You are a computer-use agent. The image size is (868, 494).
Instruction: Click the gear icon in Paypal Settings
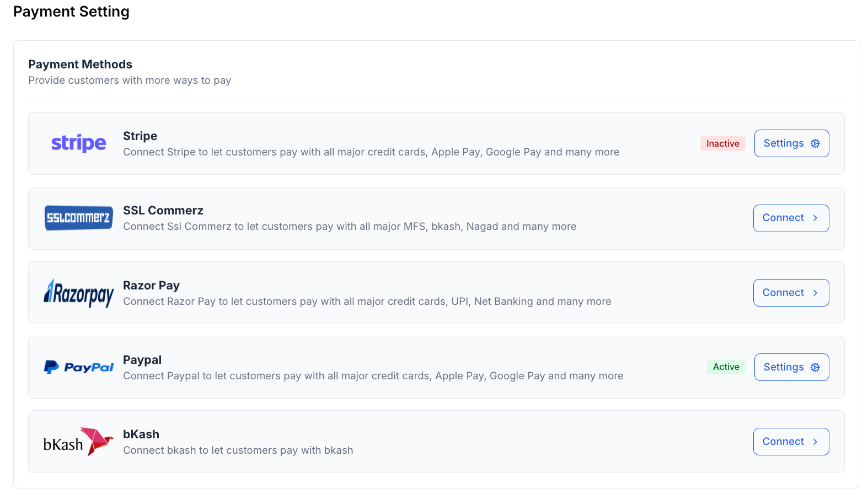pyautogui.click(x=815, y=367)
